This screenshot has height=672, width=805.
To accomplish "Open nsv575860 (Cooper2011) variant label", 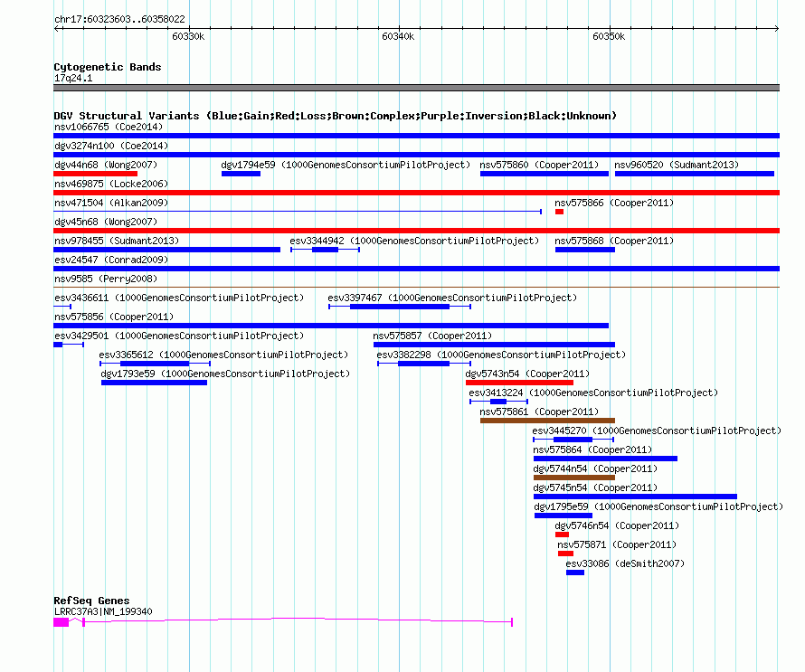I will (x=539, y=165).
